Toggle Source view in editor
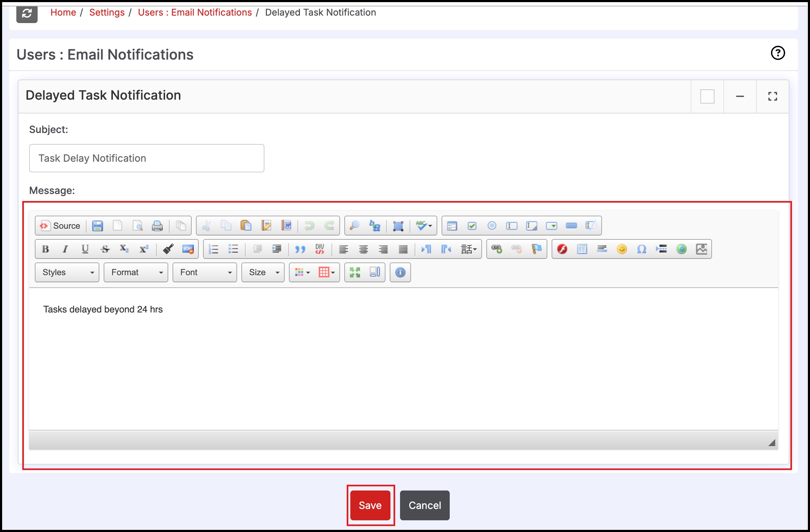This screenshot has width=810, height=532. 60,226
